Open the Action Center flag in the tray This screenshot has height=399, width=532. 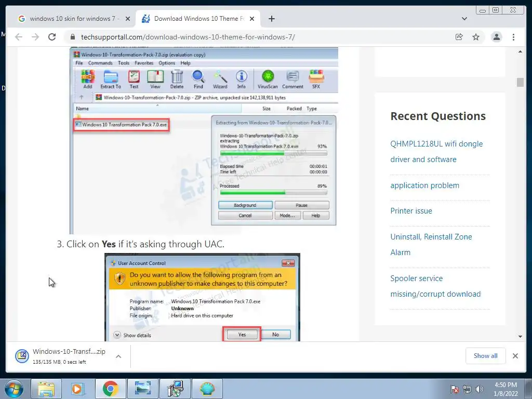click(454, 389)
